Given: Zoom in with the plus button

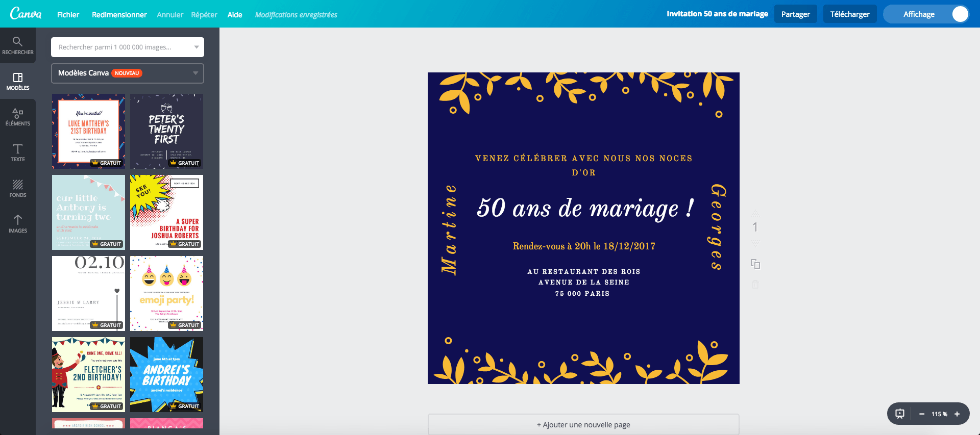Looking at the screenshot, I should click(x=957, y=414).
